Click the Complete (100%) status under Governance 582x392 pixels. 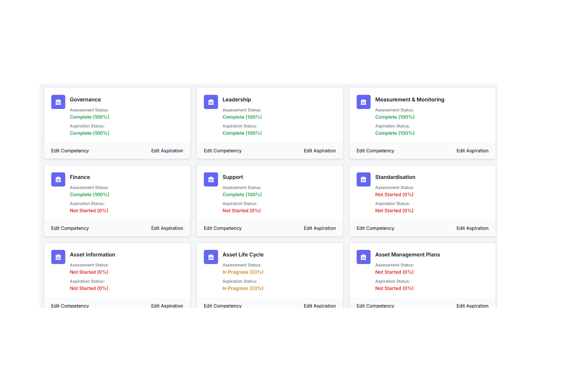point(89,117)
